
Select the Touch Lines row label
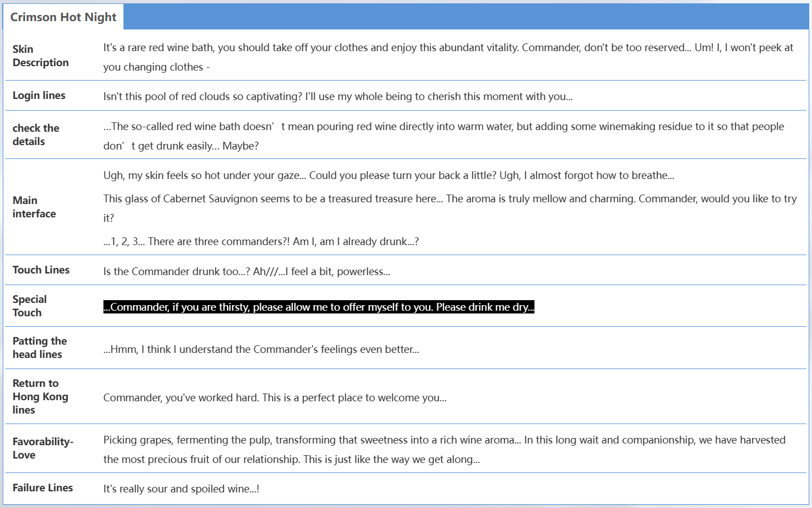click(41, 270)
